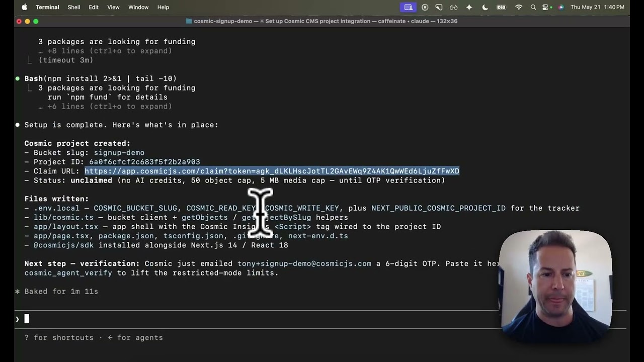Viewport: 644px width, 362px height.
Task: Click the '.env.local' file name
Action: (x=56, y=208)
